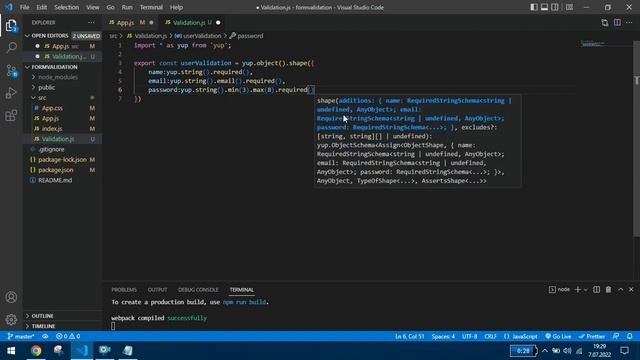Maximize the panel with chevron up
The width and height of the screenshot is (640, 360).
click(620, 289)
